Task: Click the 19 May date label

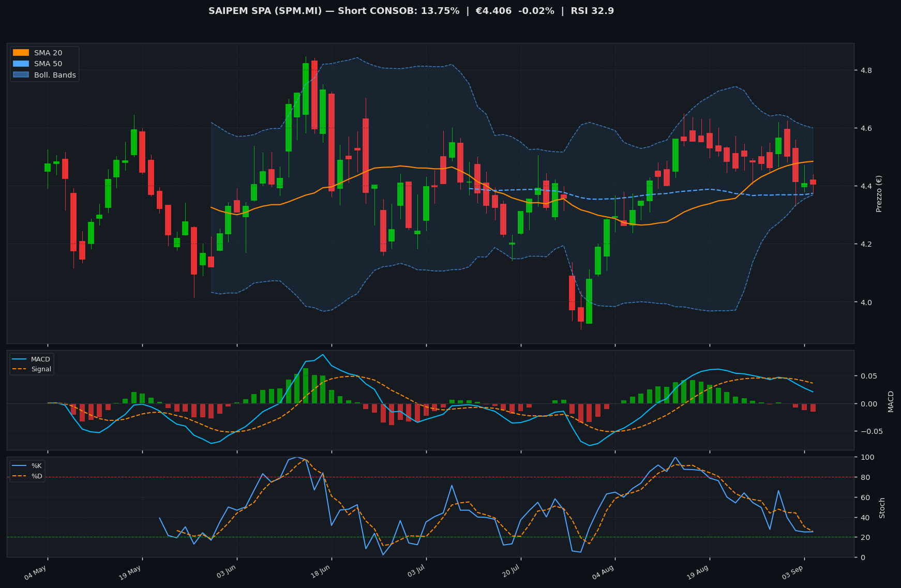Action: (x=130, y=573)
